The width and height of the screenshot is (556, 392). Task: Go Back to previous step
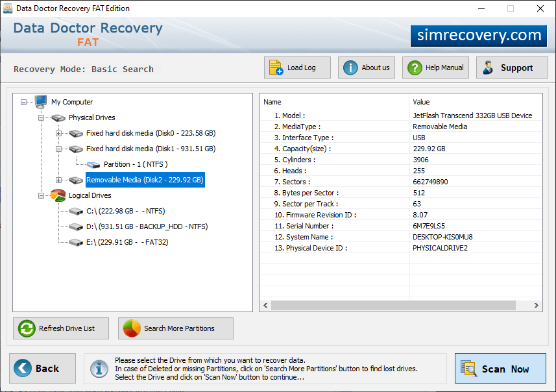click(x=43, y=368)
